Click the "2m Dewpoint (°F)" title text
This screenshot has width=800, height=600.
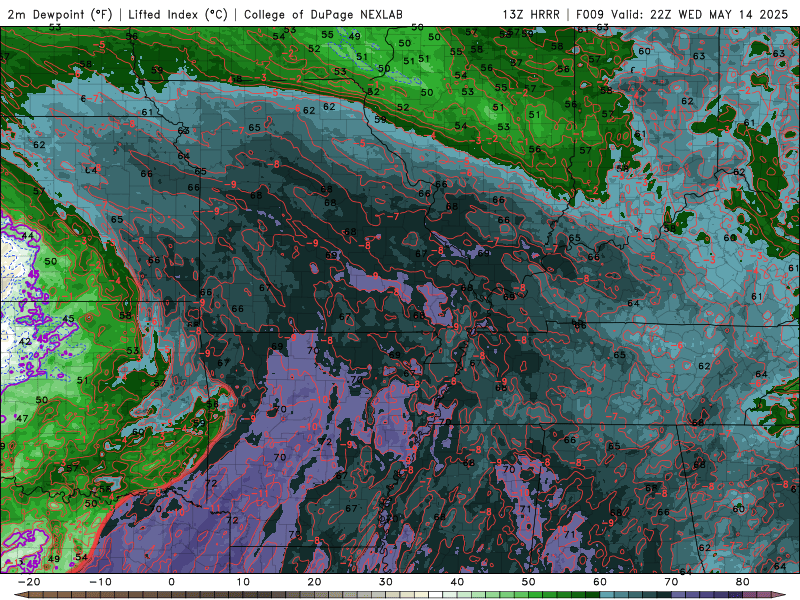(60, 14)
